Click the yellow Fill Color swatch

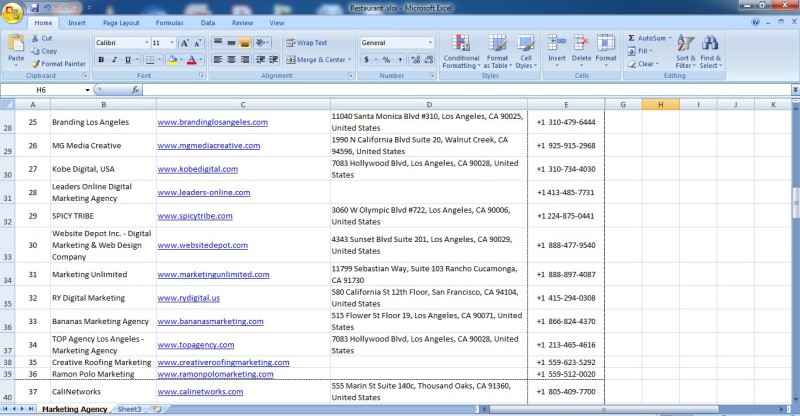(x=172, y=60)
